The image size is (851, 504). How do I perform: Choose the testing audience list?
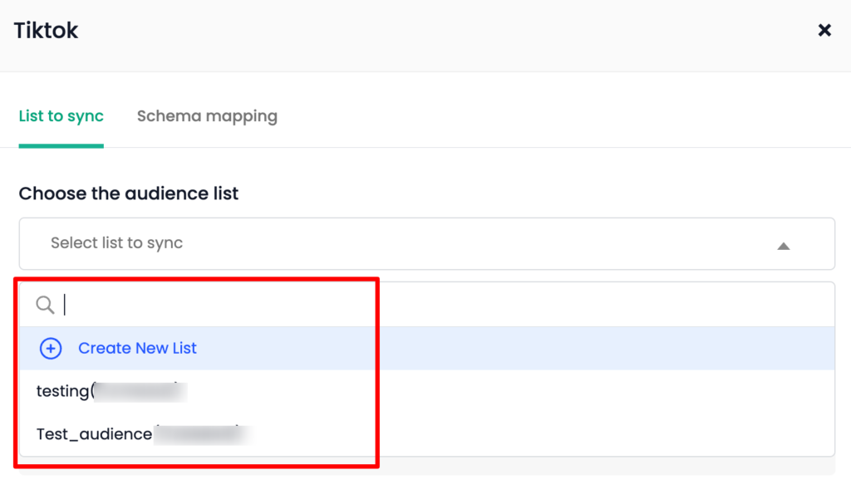point(426,391)
